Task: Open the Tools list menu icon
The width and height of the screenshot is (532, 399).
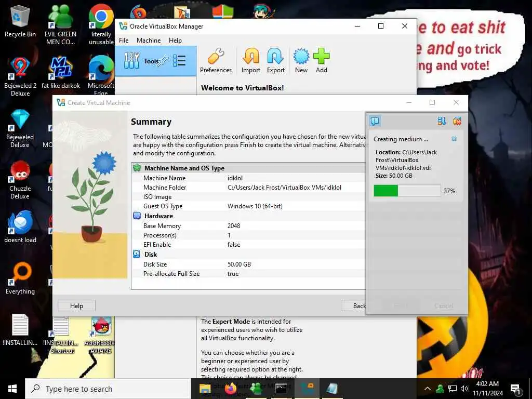Action: point(179,61)
